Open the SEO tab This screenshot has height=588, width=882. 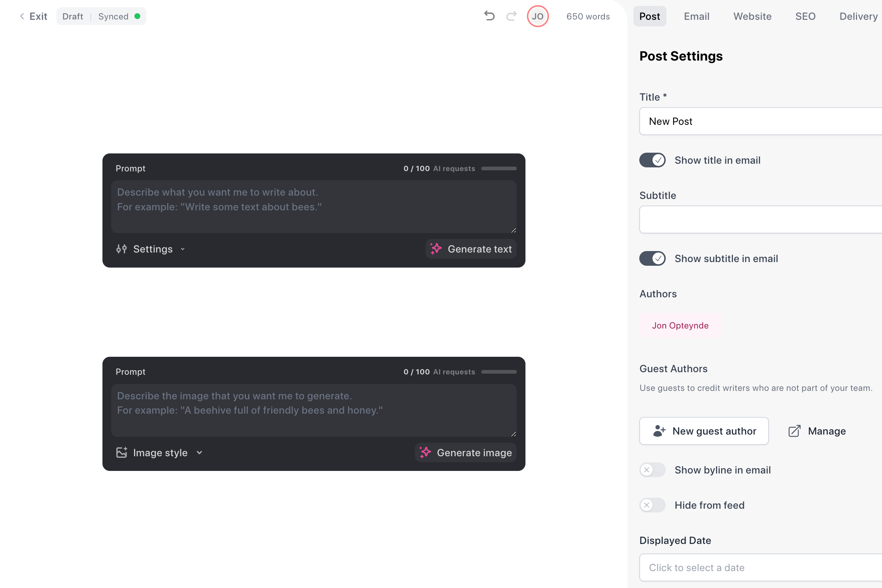(x=805, y=16)
